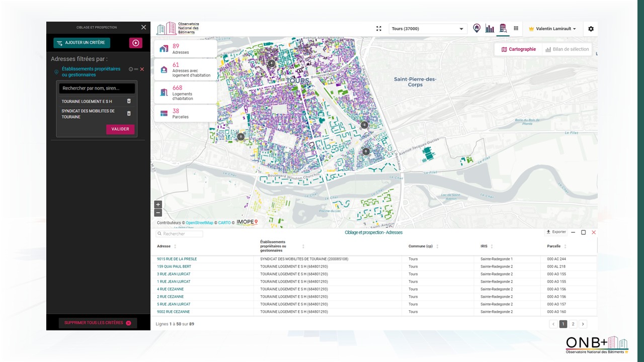
Task: Switch to Cartographie tab
Action: pyautogui.click(x=519, y=49)
